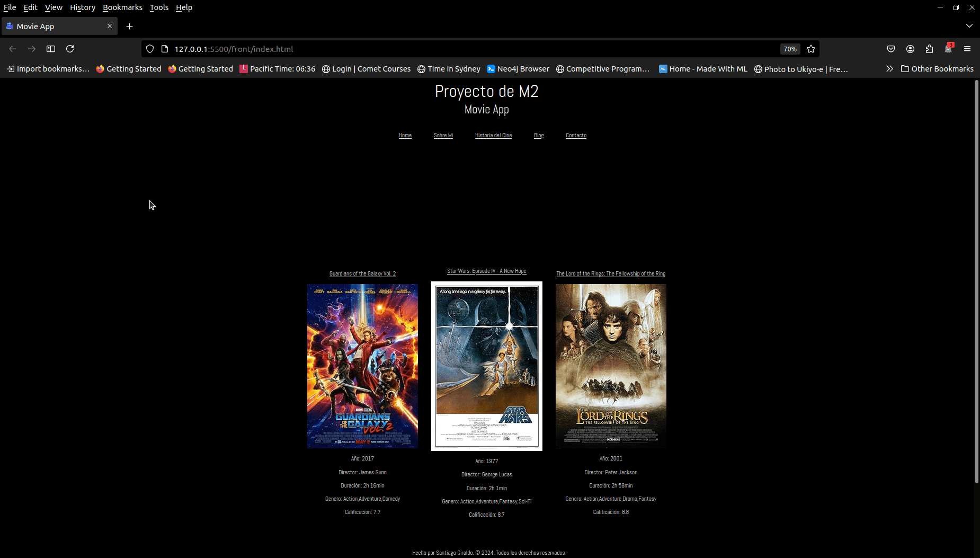The height and width of the screenshot is (558, 980).
Task: Open the Contacto link
Action: point(576,135)
